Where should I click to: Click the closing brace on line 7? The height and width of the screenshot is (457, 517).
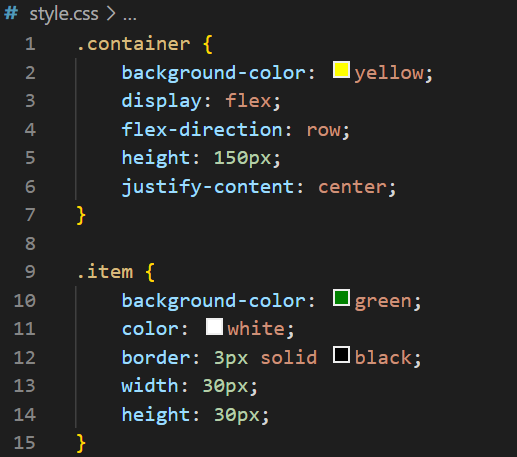click(x=81, y=215)
